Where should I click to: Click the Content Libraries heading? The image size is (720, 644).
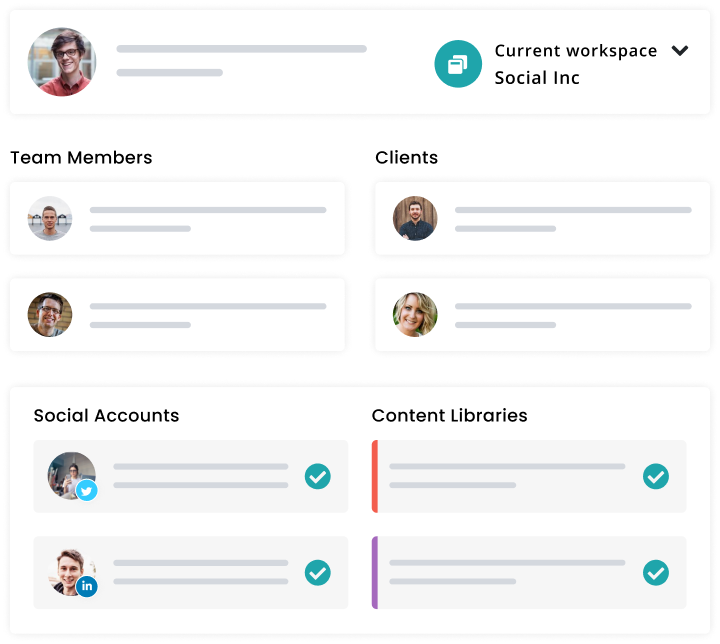click(450, 415)
